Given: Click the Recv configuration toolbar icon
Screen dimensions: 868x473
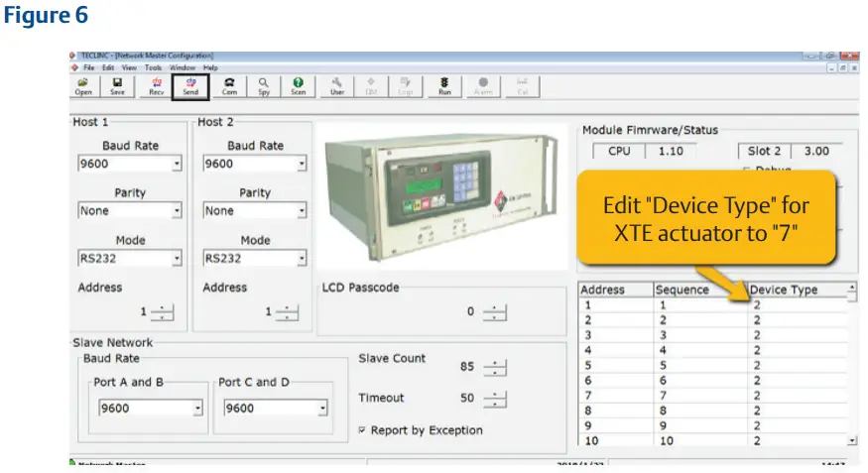Looking at the screenshot, I should point(157,87).
